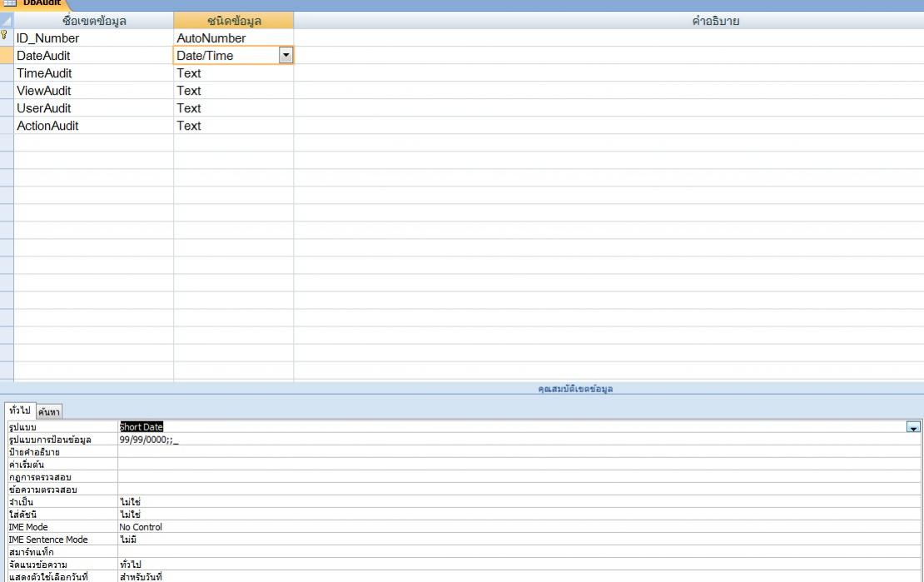Open the Short Date format dropdown arrow

[x=913, y=427]
